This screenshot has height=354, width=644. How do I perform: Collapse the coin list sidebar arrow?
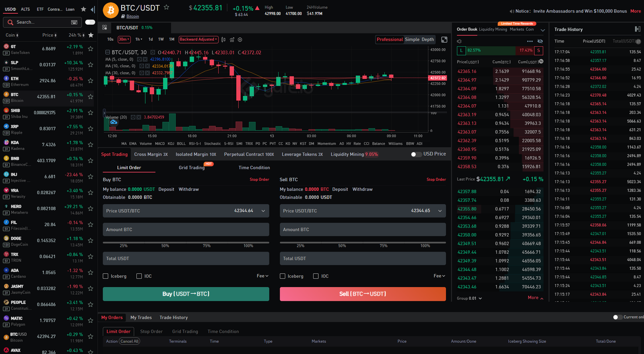93,9
